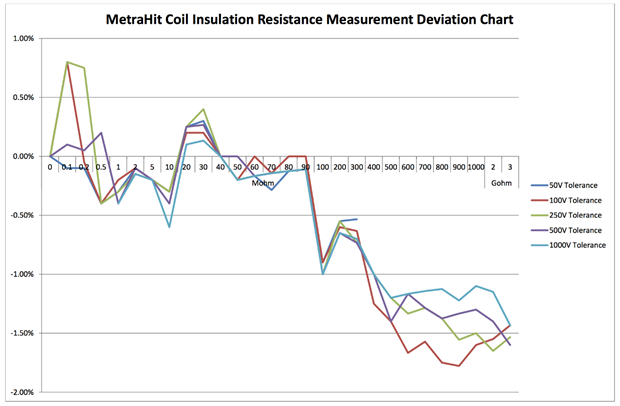Select the -0.50% y-axis label
Screen dimensions: 620x406
pyautogui.click(x=23, y=215)
